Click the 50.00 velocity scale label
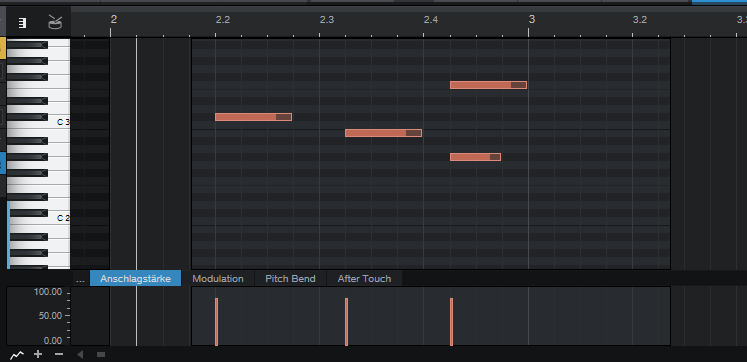This screenshot has width=747, height=362. [x=50, y=316]
